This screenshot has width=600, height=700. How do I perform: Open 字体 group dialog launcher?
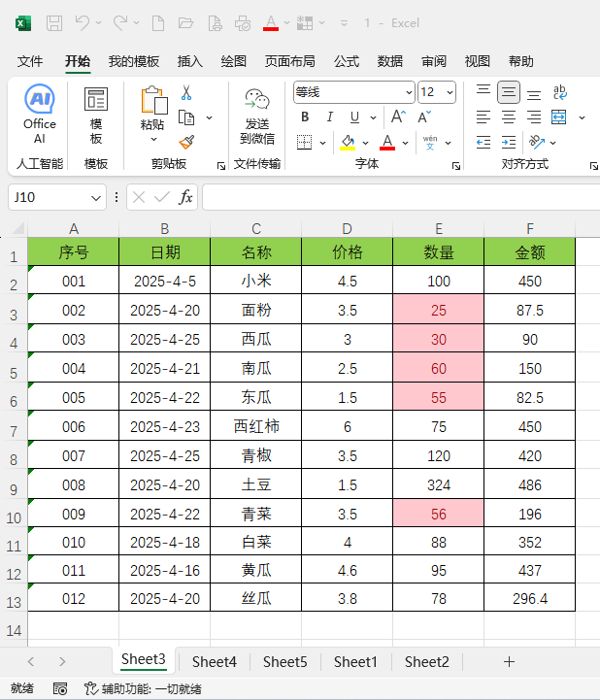pyautogui.click(x=455, y=166)
